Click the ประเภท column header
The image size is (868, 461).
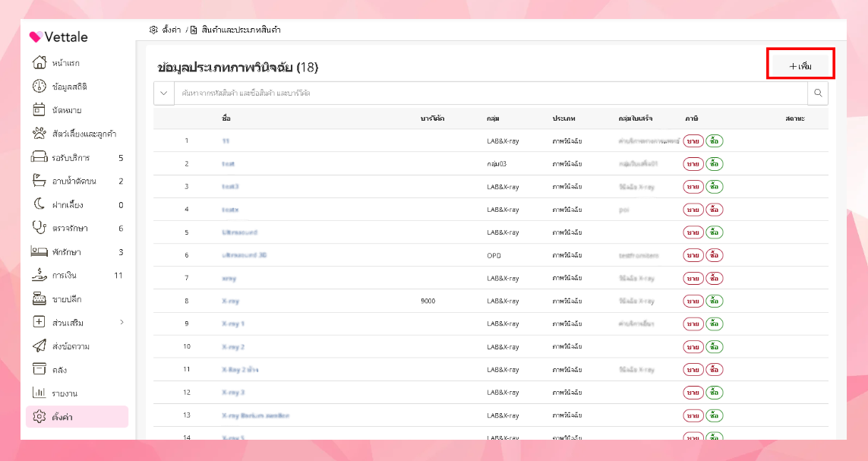click(563, 118)
